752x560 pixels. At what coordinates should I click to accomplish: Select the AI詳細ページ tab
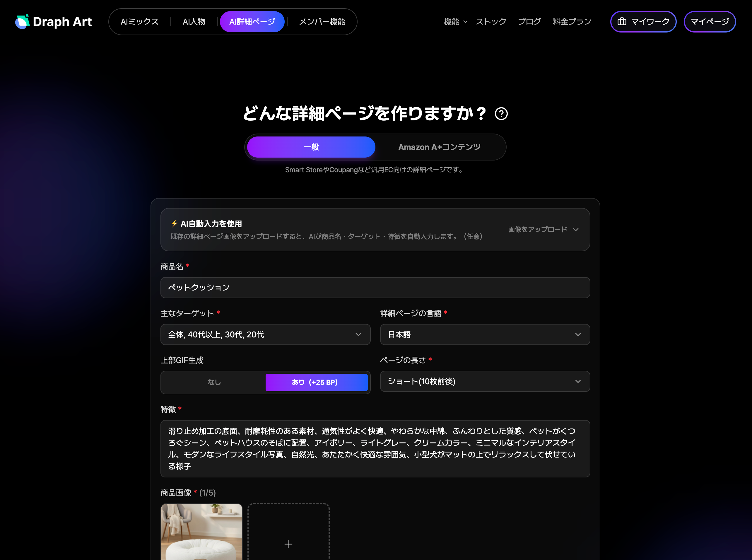(x=252, y=22)
